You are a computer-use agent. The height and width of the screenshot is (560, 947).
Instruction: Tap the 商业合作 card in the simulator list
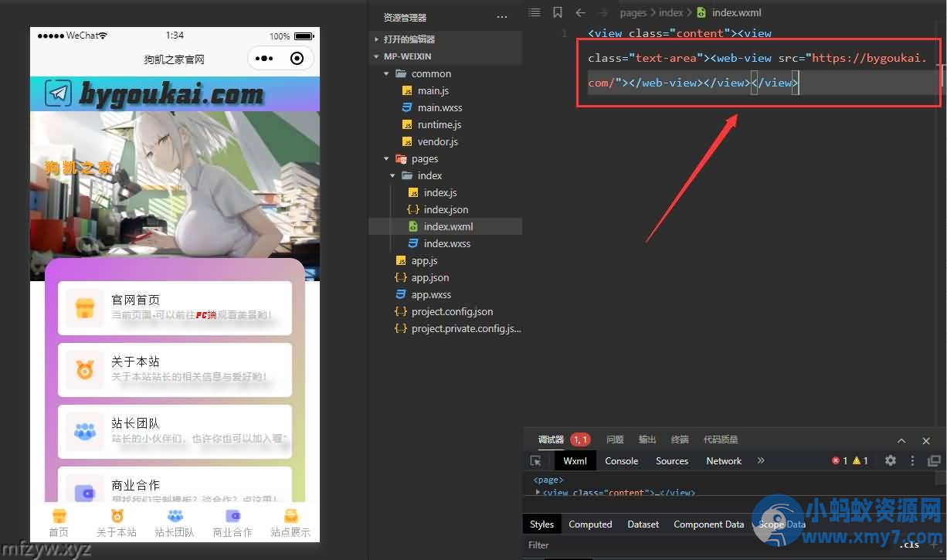tap(175, 484)
